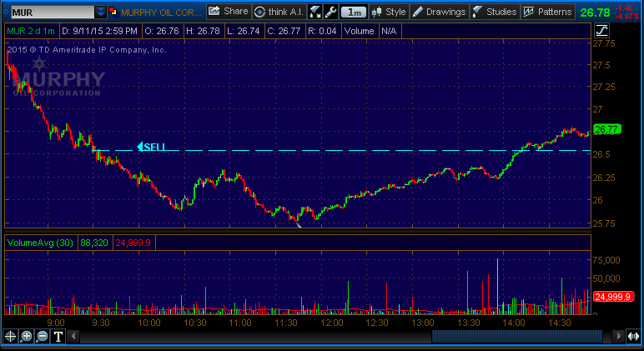The height and width of the screenshot is (351, 644).
Task: Open the Drawings menu
Action: (x=439, y=12)
